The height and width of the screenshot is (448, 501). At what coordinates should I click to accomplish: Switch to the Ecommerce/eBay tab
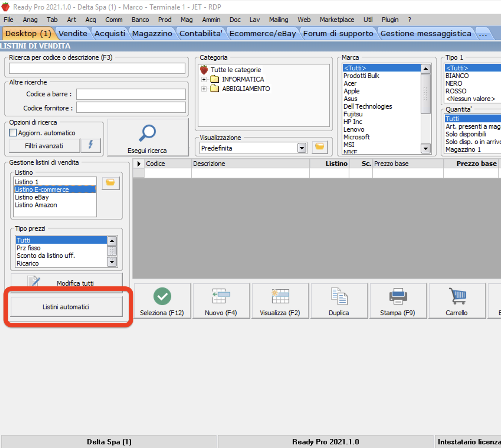(x=263, y=34)
